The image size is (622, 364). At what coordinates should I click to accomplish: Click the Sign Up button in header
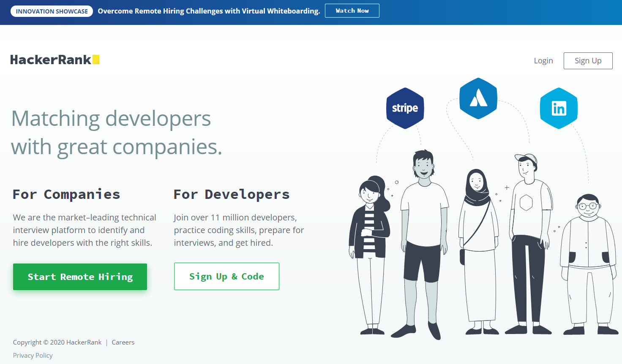(588, 61)
